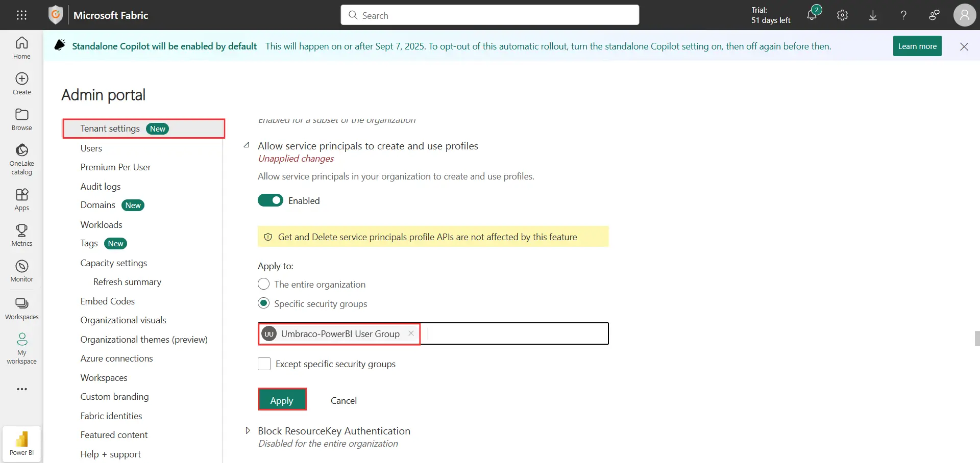Click the Learn more button
This screenshot has width=980, height=463.
[917, 46]
